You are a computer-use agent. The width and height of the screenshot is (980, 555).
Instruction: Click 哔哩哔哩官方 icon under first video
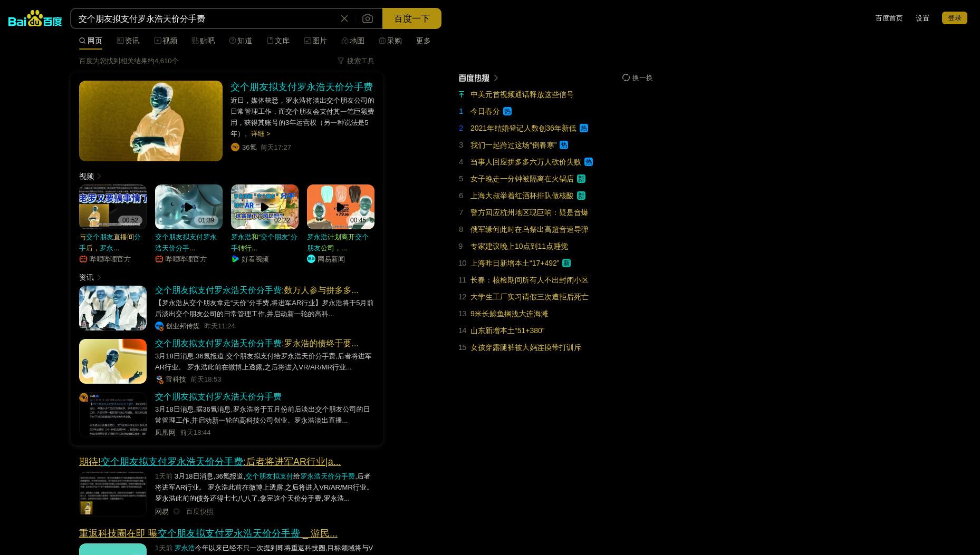pos(83,259)
